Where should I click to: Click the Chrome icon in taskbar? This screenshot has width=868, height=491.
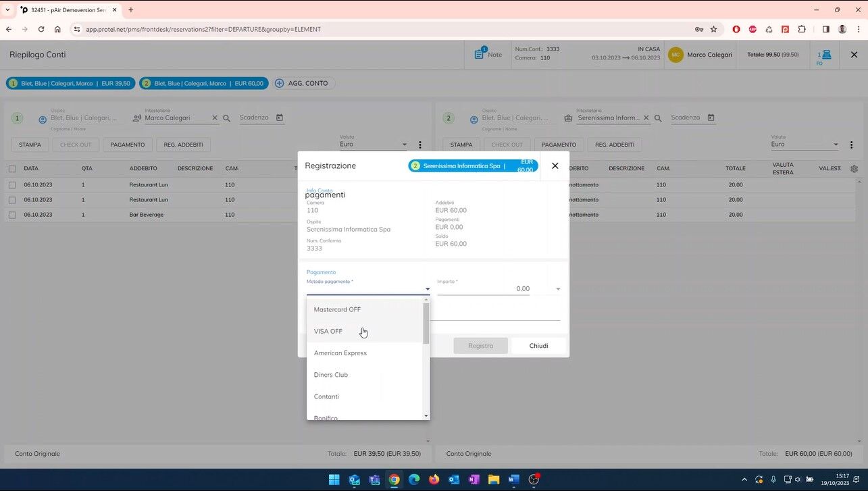pyautogui.click(x=394, y=480)
